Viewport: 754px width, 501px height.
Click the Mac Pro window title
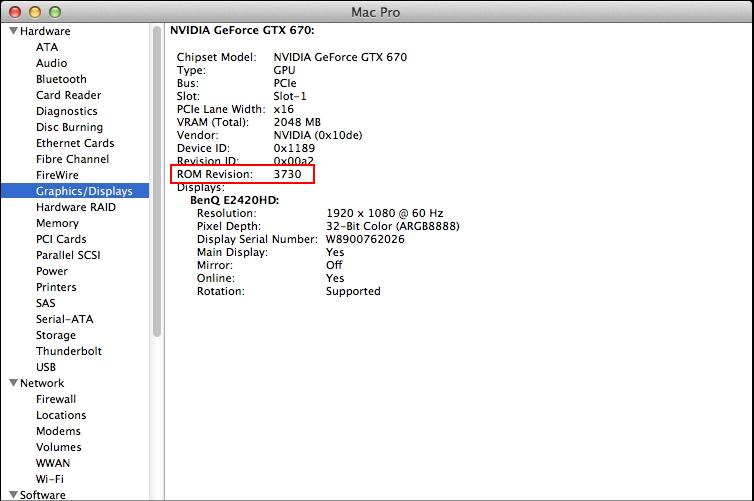(x=376, y=12)
